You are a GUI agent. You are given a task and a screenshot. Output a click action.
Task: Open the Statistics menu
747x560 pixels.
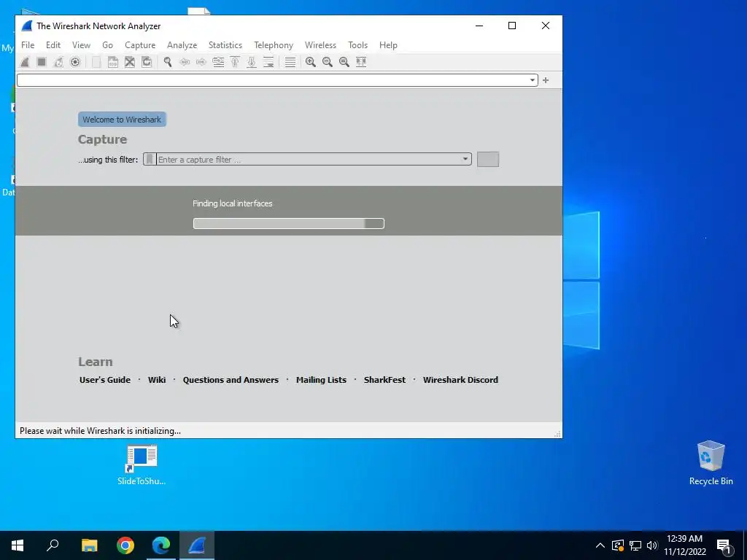[225, 45]
